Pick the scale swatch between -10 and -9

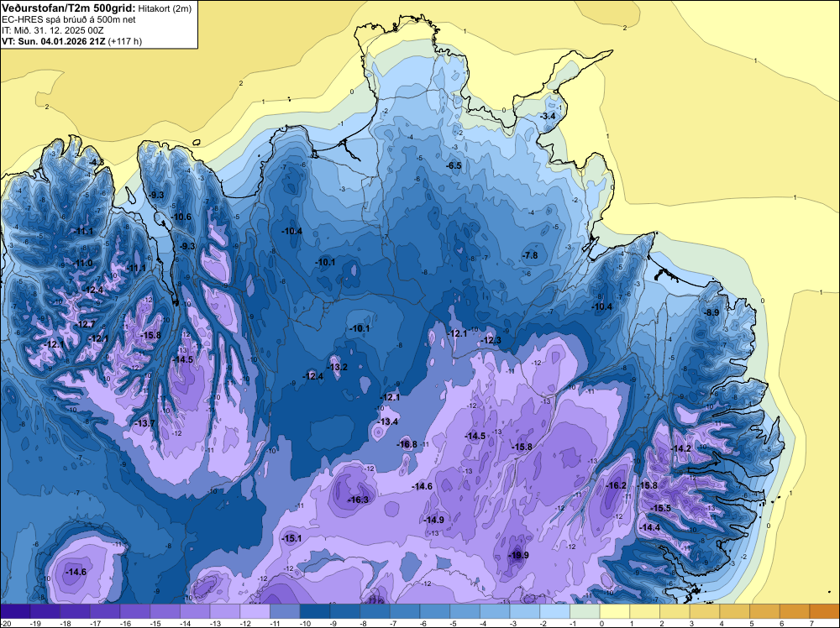pos(315,612)
